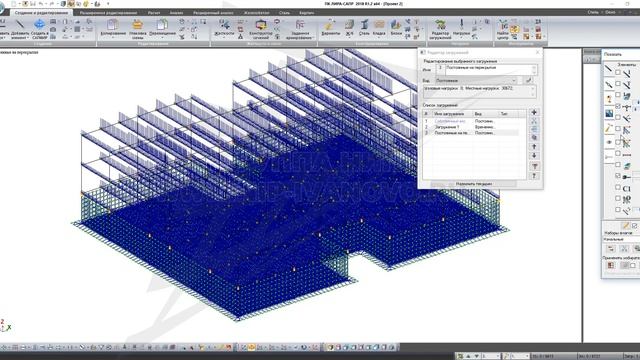Expand dropdown under Копирование
640x360 pixels.
coord(113,38)
